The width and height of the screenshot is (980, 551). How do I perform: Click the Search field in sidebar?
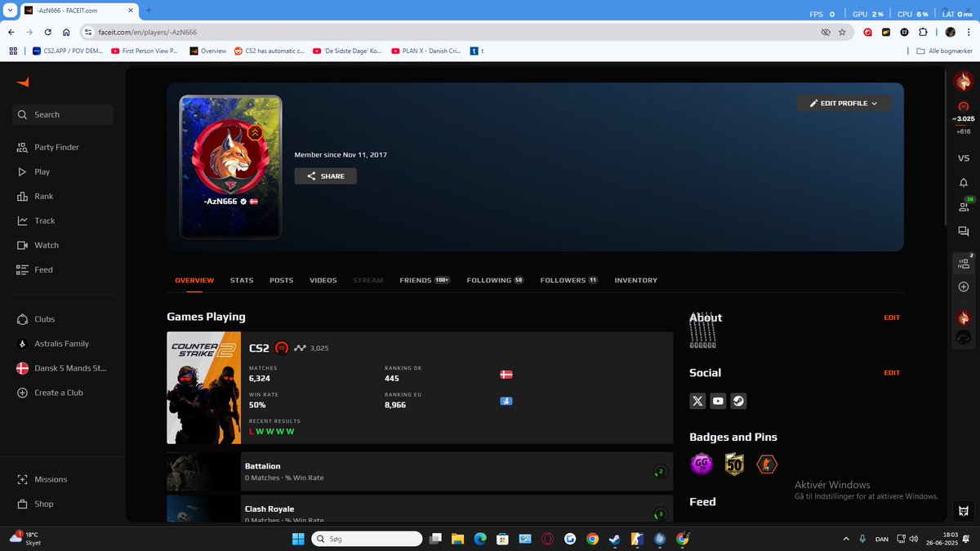click(63, 115)
